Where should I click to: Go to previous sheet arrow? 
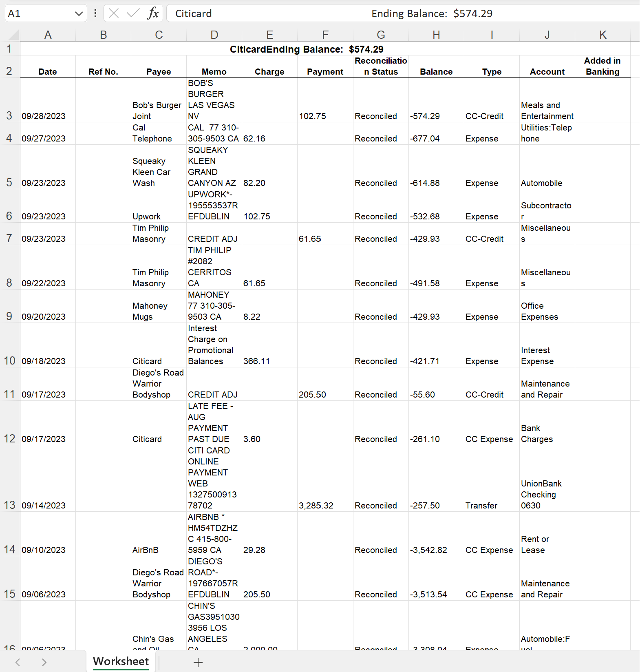18,662
